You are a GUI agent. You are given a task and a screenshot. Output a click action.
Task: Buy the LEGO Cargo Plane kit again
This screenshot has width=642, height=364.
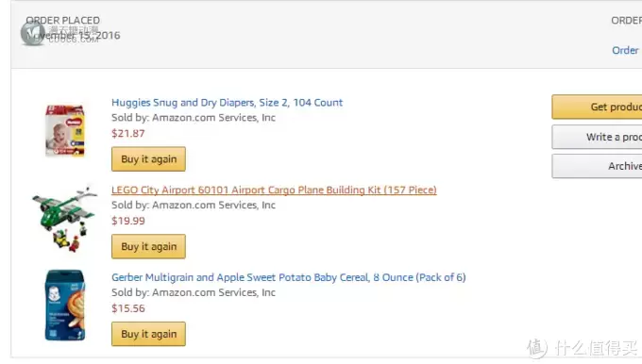point(148,247)
